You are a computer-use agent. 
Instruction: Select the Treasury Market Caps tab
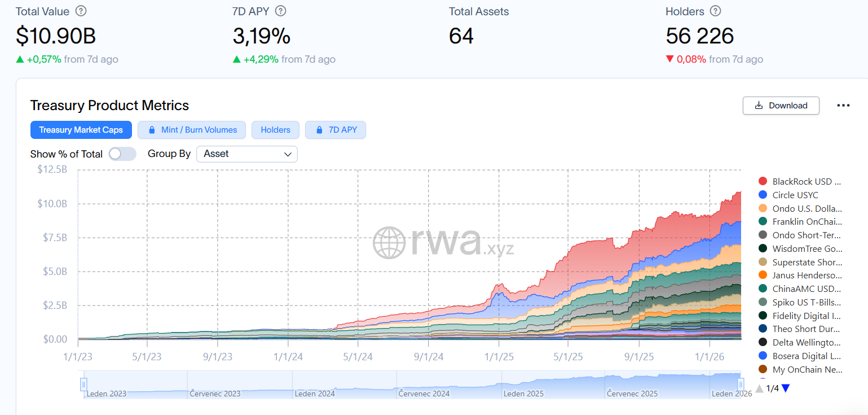pos(81,130)
